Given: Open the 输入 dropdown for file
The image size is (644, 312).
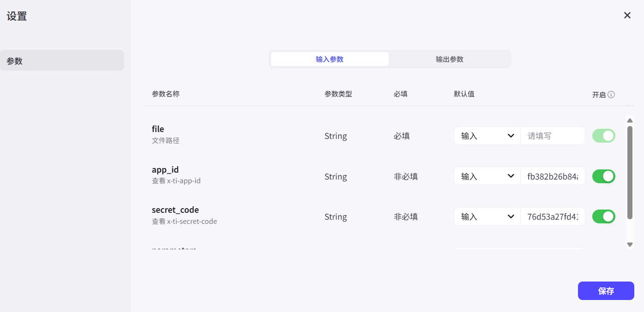Looking at the screenshot, I should (x=487, y=136).
